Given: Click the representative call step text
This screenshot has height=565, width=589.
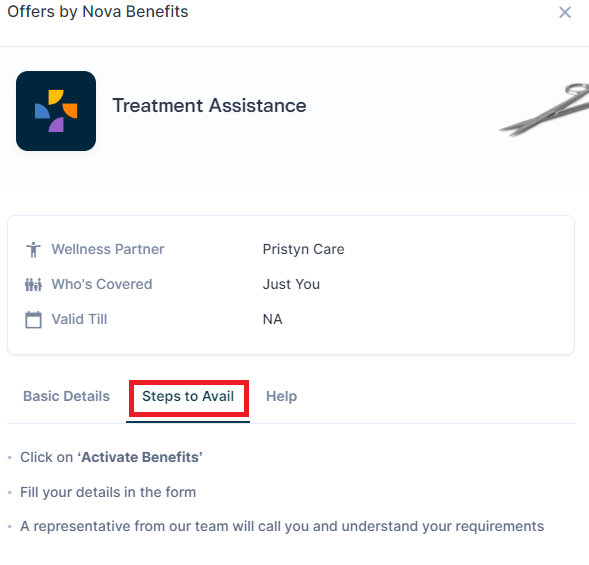Looking at the screenshot, I should [x=282, y=526].
